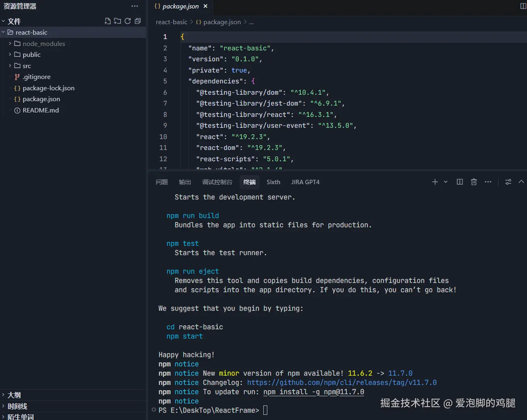Viewport: 527px width, 420px height.
Task: Open the npm changelog GitHub link
Action: (342, 383)
